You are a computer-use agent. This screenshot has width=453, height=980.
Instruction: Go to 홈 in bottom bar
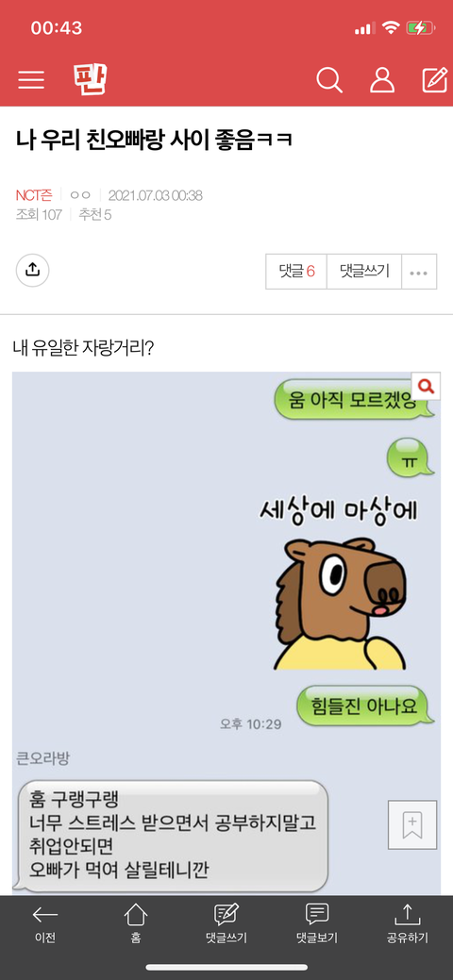(136, 925)
